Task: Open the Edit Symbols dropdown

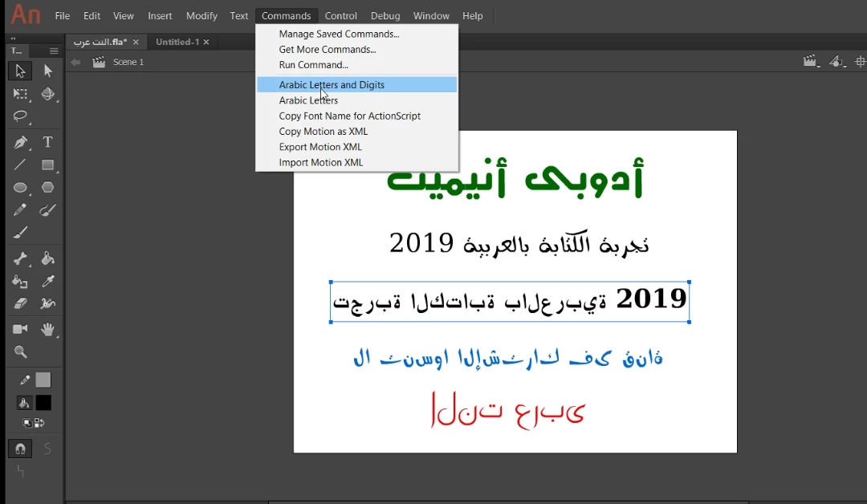Action: [x=837, y=61]
